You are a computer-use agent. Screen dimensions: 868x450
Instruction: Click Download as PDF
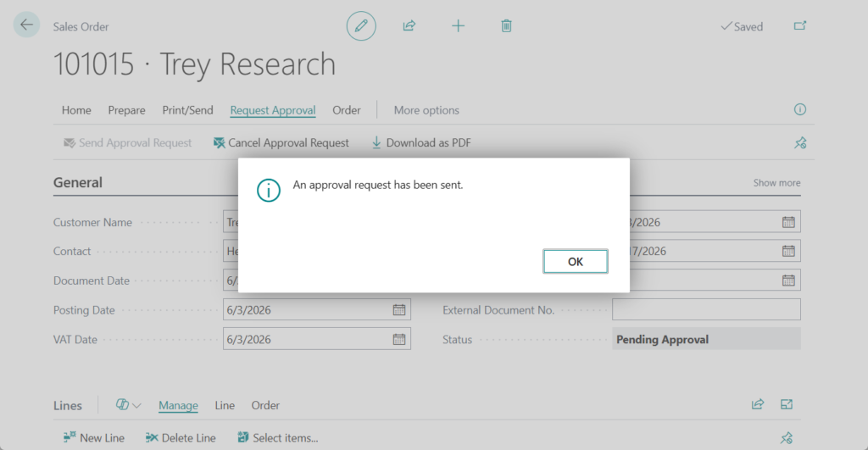(x=420, y=143)
